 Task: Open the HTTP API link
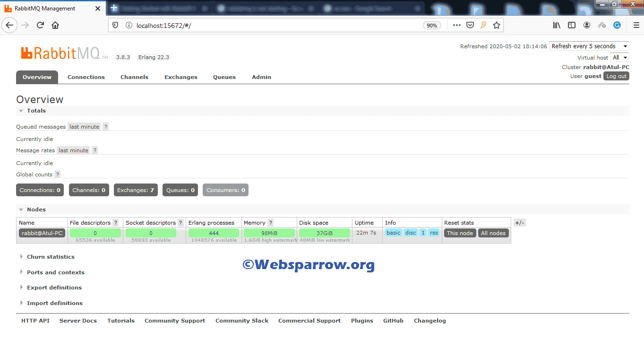point(35,320)
